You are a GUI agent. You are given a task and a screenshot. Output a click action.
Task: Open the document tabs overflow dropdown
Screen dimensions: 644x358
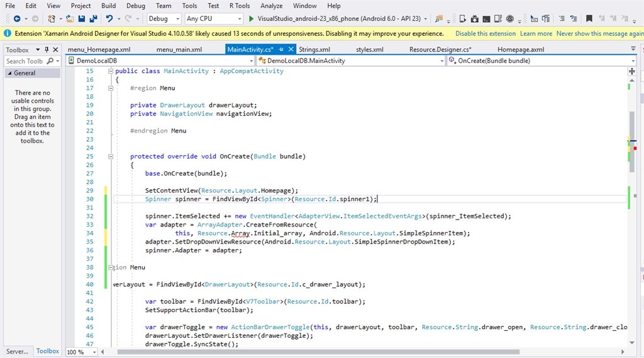click(x=633, y=49)
